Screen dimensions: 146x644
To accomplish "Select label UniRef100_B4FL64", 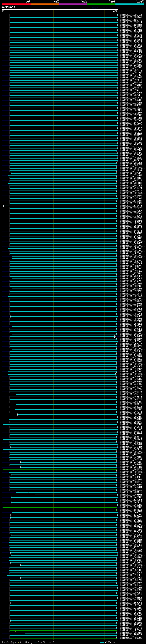I will pyautogui.click(x=131, y=93).
